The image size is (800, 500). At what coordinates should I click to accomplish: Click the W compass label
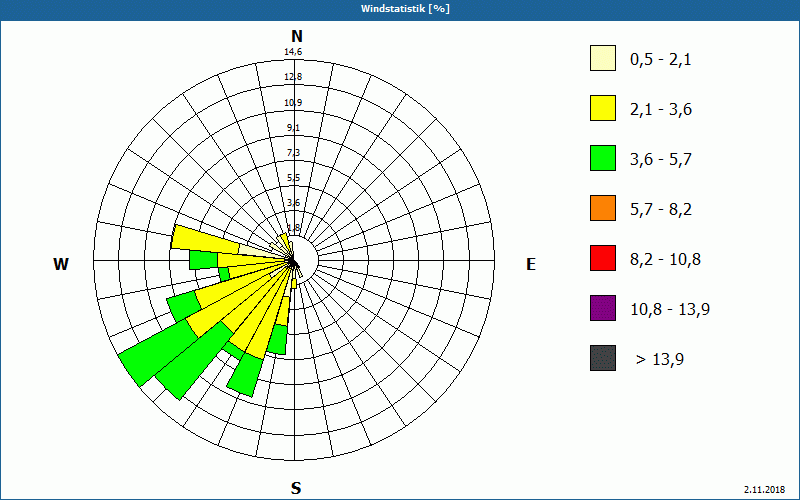(x=61, y=264)
